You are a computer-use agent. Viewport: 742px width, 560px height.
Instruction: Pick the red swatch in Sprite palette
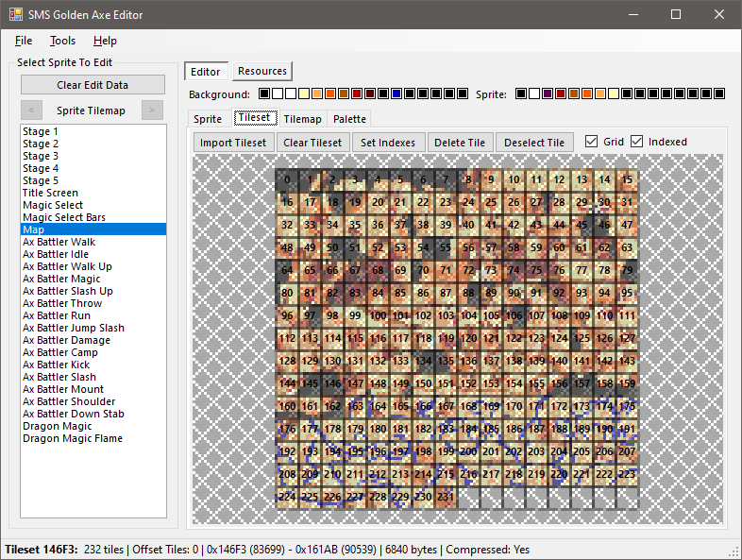(561, 93)
